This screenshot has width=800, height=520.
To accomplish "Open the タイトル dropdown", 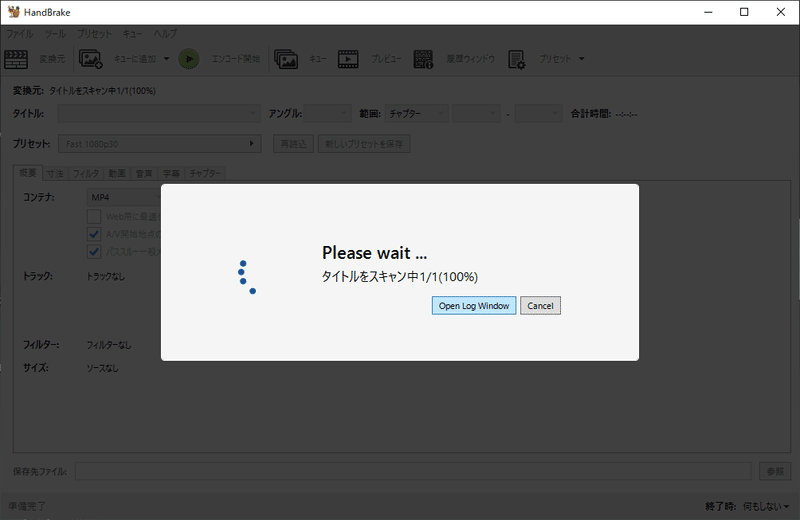I will (x=159, y=113).
